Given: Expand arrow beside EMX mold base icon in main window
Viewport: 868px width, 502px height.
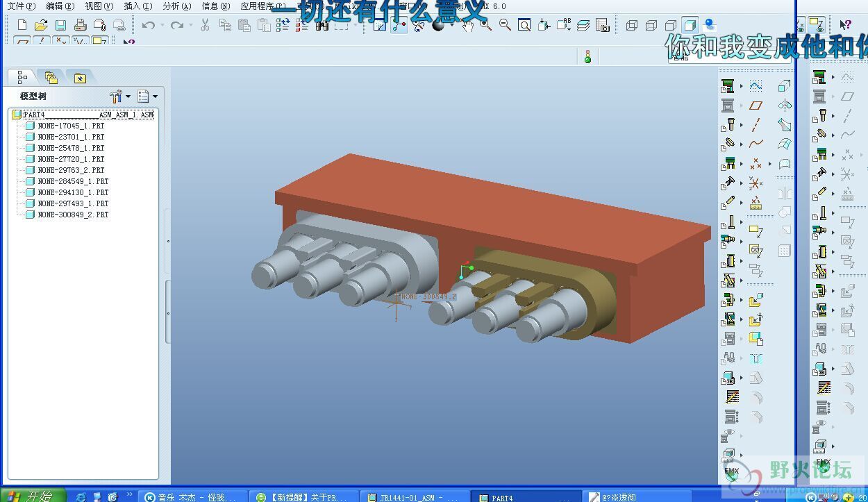Looking at the screenshot, I should (741, 86).
